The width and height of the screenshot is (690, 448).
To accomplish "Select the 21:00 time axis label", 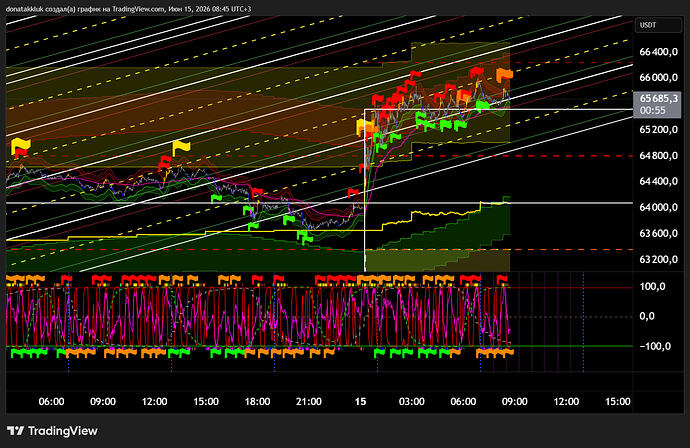I will pos(308,401).
